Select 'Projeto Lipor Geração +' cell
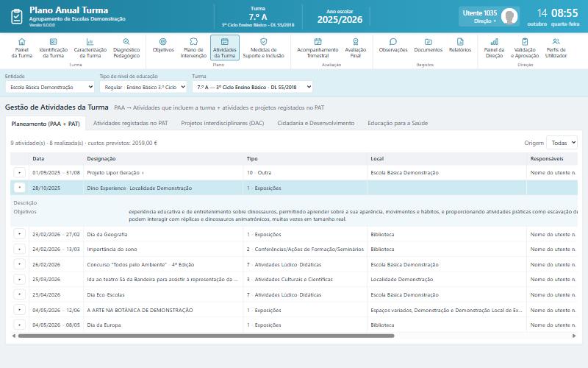 (163, 173)
